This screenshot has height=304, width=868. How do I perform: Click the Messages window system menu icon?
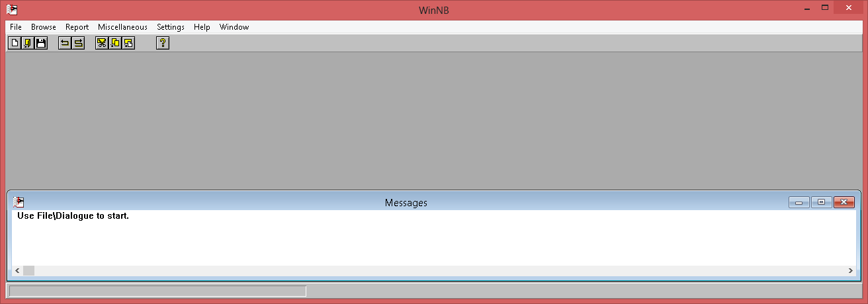point(19,202)
